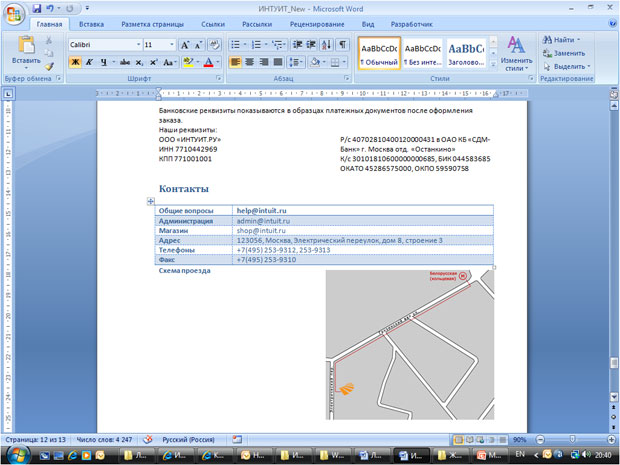
Task: Switch to the Рассылки tab
Action: click(257, 24)
